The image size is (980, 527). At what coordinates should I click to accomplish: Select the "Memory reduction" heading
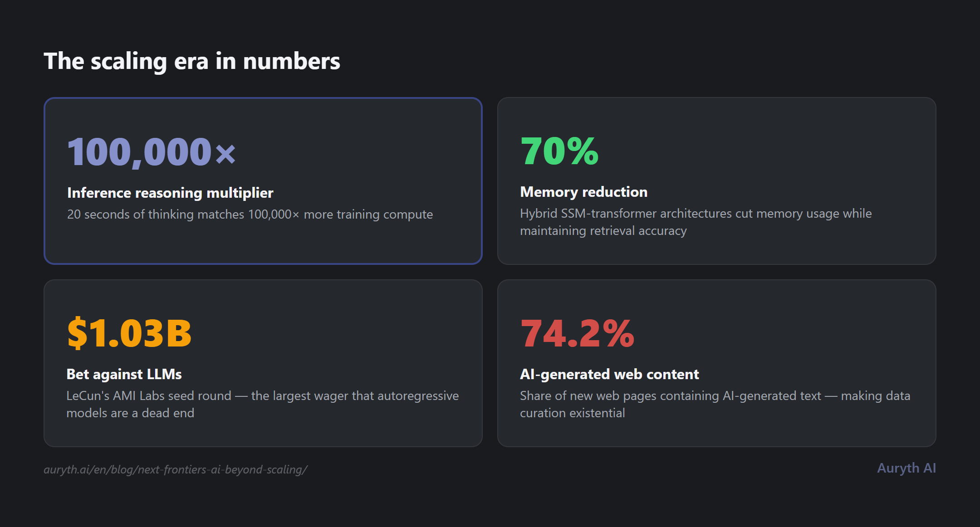(x=583, y=192)
